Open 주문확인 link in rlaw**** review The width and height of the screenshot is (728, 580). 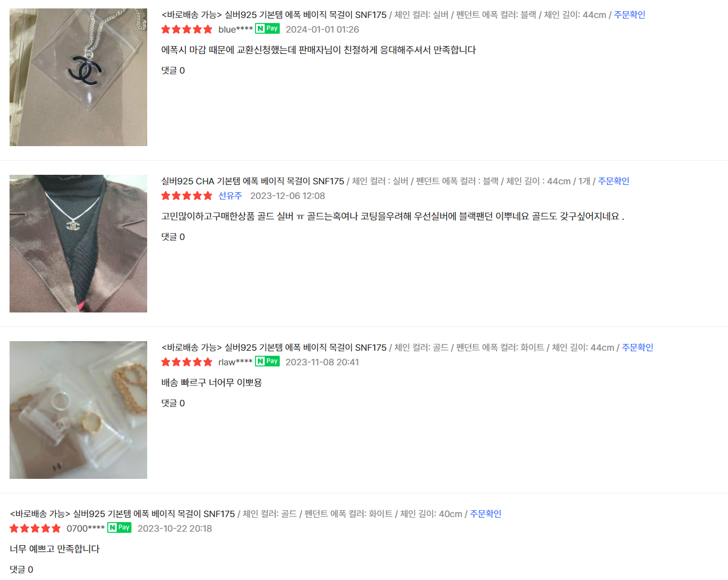point(638,347)
